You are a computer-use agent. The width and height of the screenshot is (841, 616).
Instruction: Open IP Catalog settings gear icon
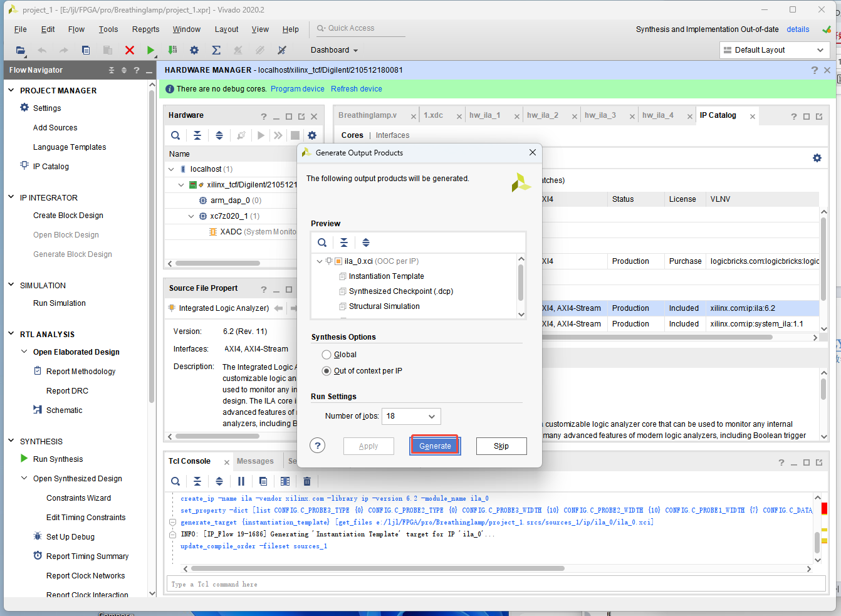pos(817,158)
